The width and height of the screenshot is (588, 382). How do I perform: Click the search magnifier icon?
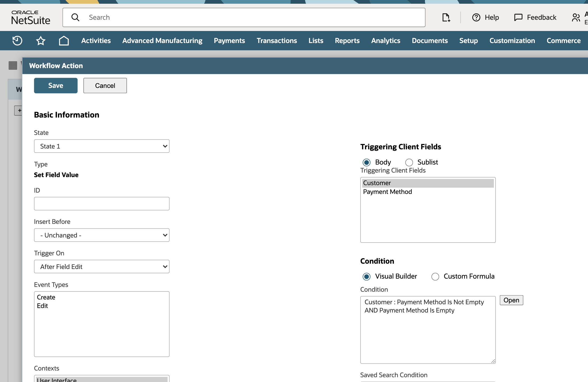75,17
